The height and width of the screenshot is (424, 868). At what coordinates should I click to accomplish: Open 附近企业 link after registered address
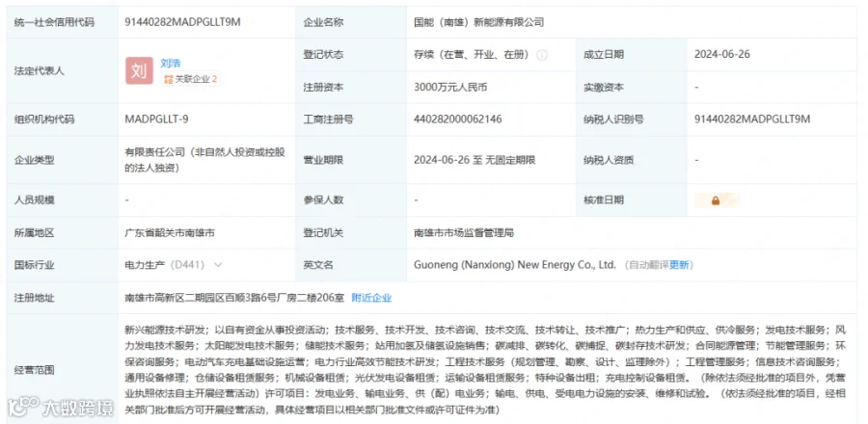371,298
